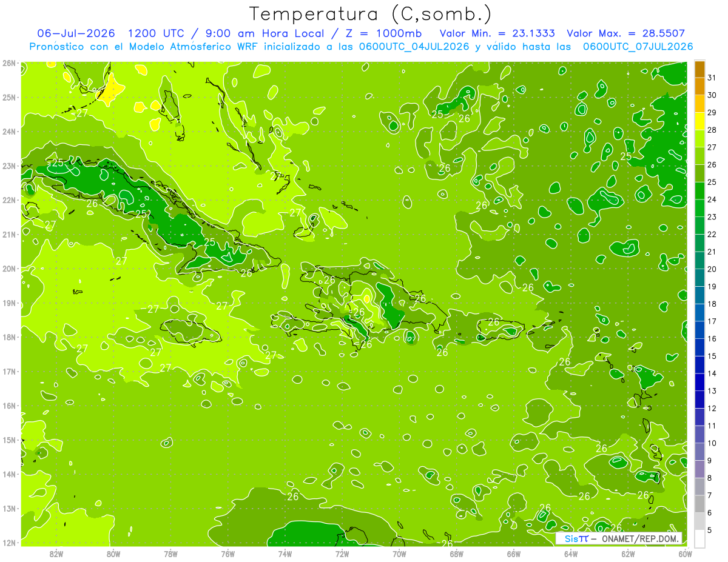Click the 62W longitude axis label

tap(628, 554)
